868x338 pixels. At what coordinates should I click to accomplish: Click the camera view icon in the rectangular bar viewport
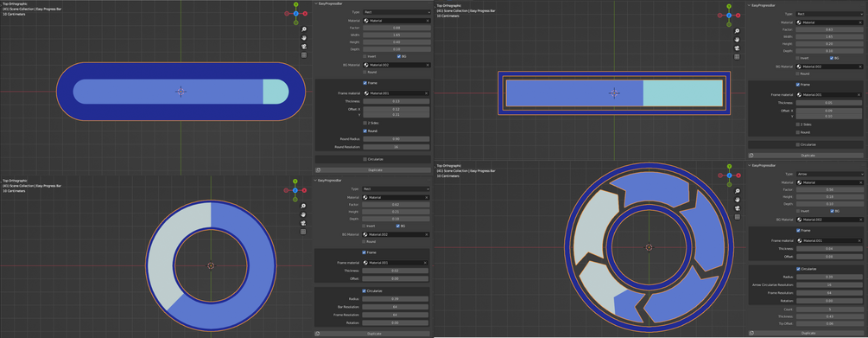click(738, 48)
